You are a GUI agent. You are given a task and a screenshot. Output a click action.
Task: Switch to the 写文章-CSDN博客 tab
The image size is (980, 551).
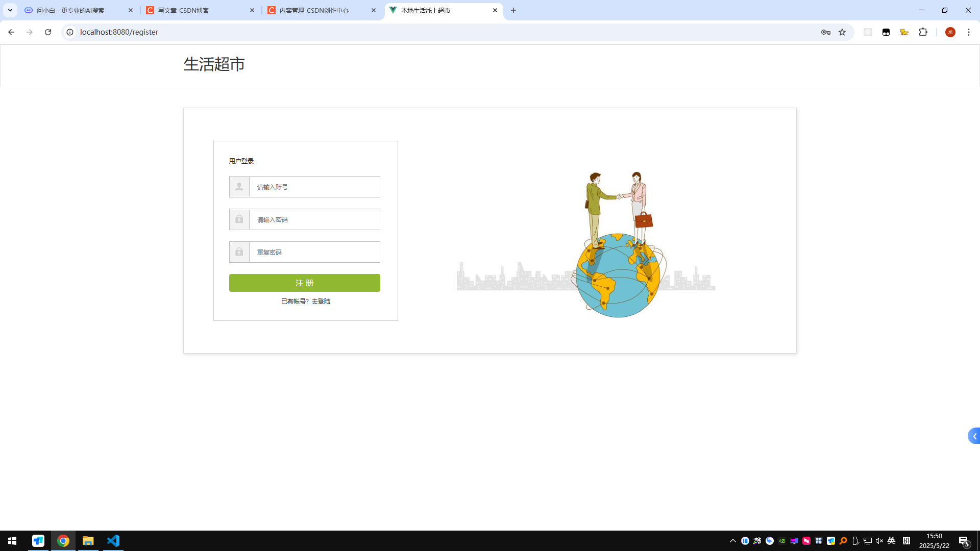(x=200, y=10)
